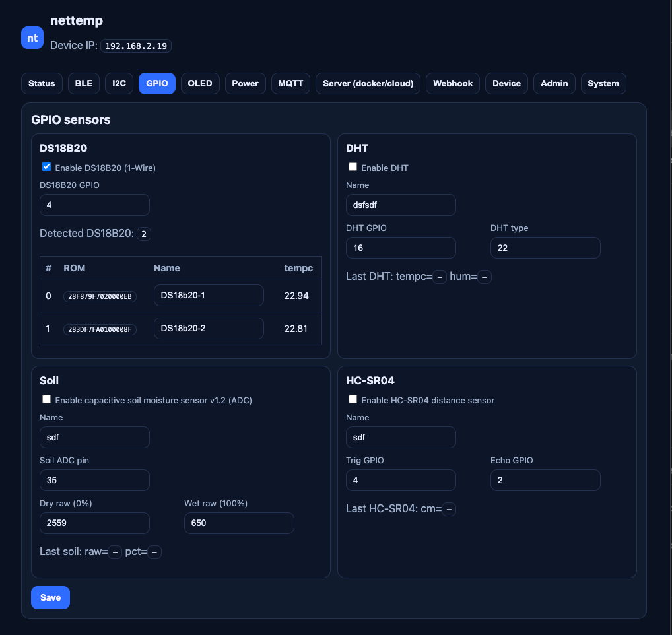
Task: Edit the DS18b20-1 sensor name field
Action: 209,296
